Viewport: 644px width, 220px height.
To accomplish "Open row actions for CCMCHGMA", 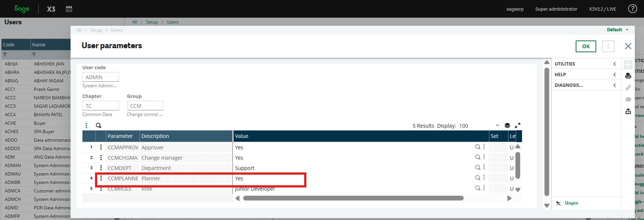I will click(101, 157).
